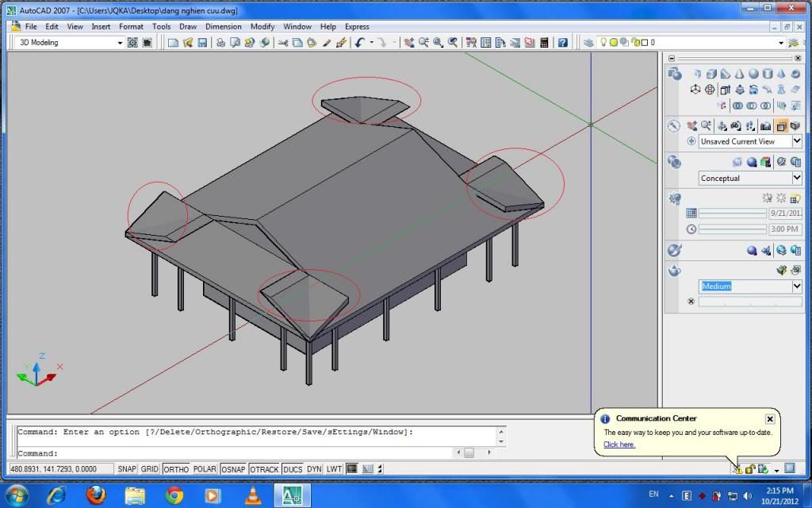Toggle POLAR tracking in status bar
This screenshot has width=812, height=508.
pyautogui.click(x=205, y=469)
